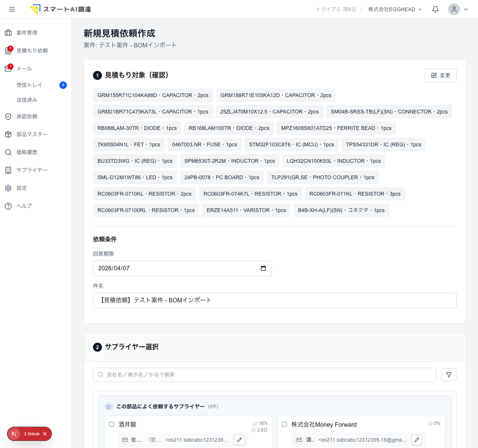Open the hamburger menu icon

pos(12,9)
